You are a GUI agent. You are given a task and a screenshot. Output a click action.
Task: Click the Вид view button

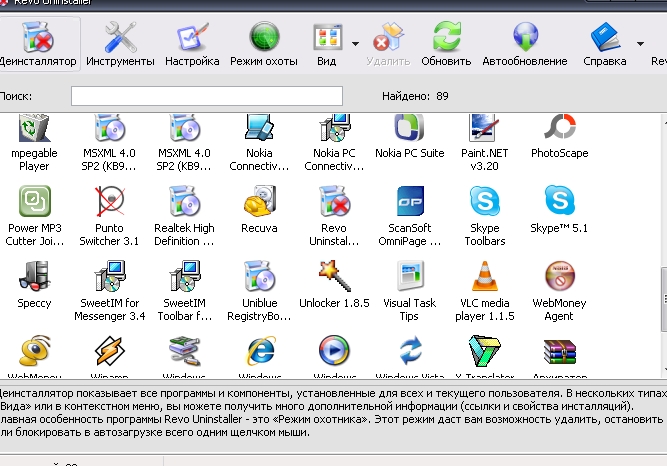tap(327, 45)
